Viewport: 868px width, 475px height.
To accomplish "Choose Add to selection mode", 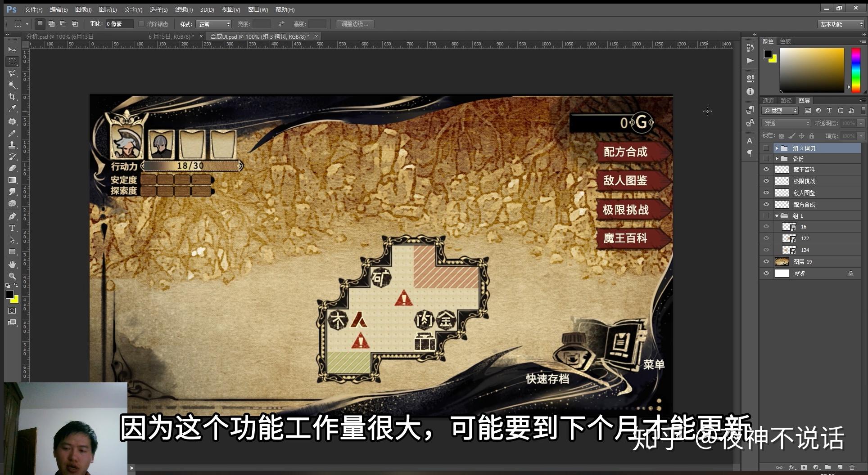I will click(52, 24).
